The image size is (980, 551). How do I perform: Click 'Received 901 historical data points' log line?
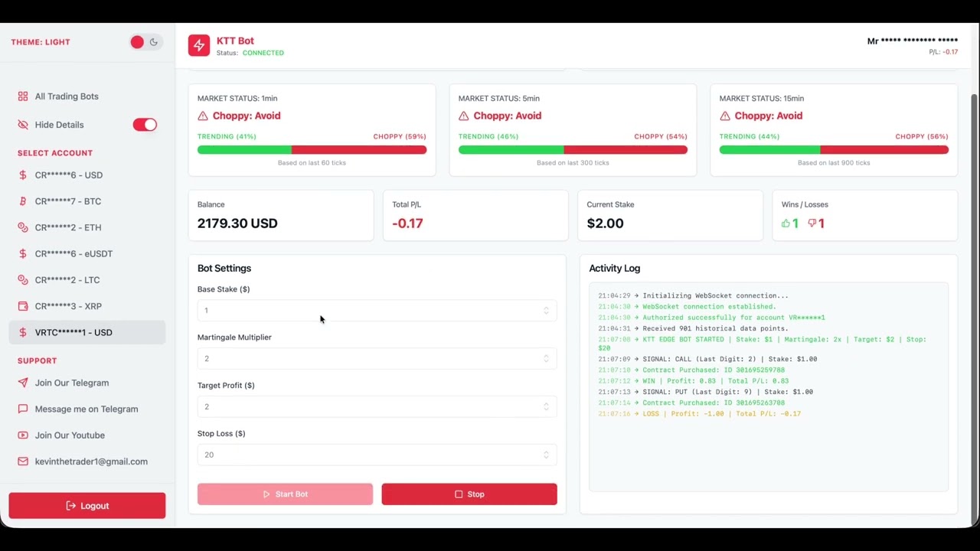tap(694, 328)
